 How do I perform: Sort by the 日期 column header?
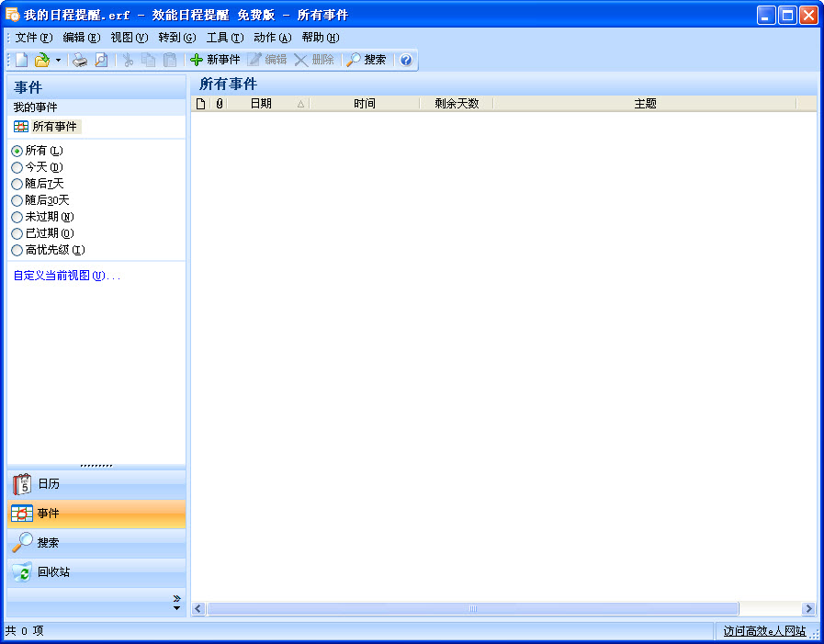[261, 104]
